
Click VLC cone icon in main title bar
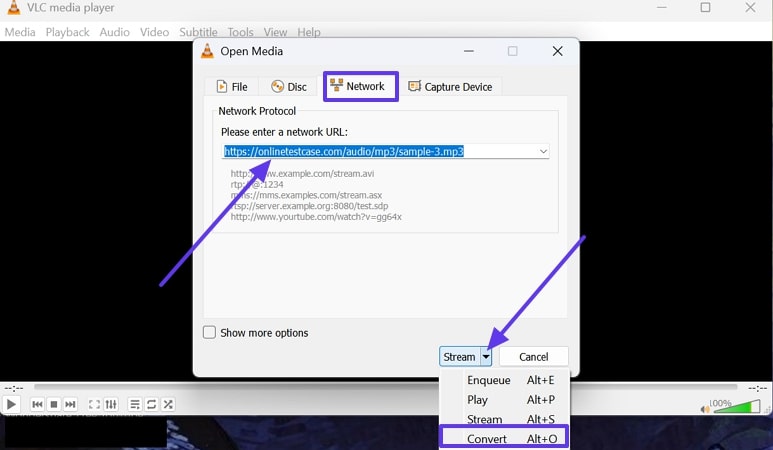coord(14,7)
